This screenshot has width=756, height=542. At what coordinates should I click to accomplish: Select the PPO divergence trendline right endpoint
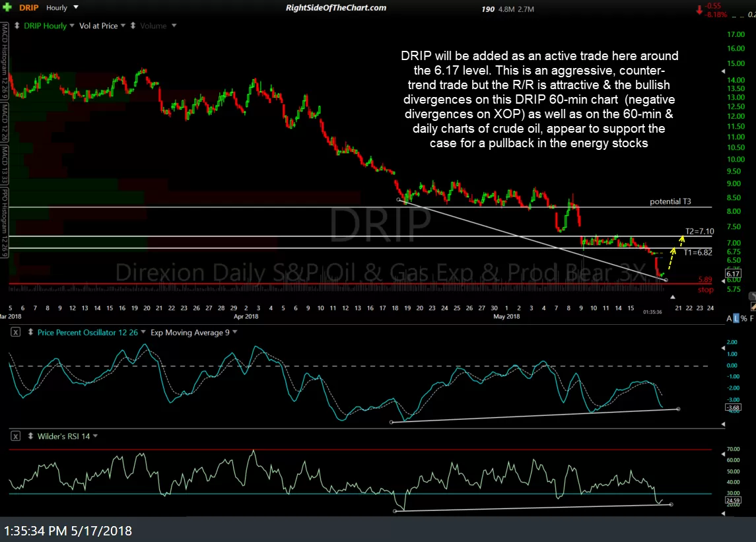pos(678,409)
